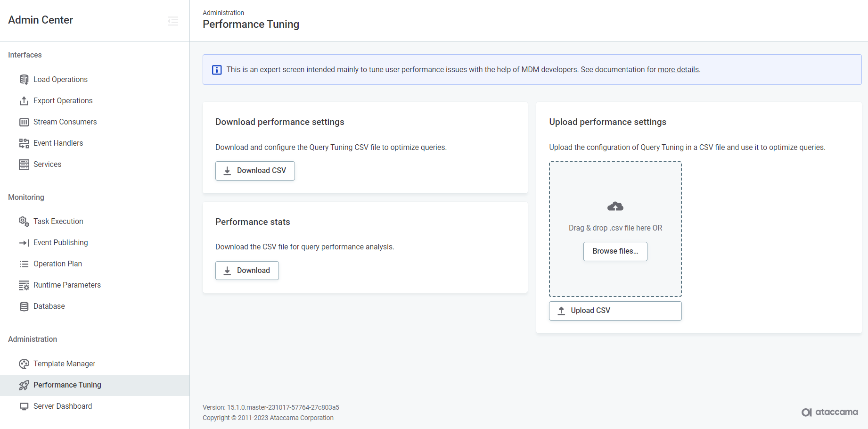Download the performance stats file

click(247, 271)
